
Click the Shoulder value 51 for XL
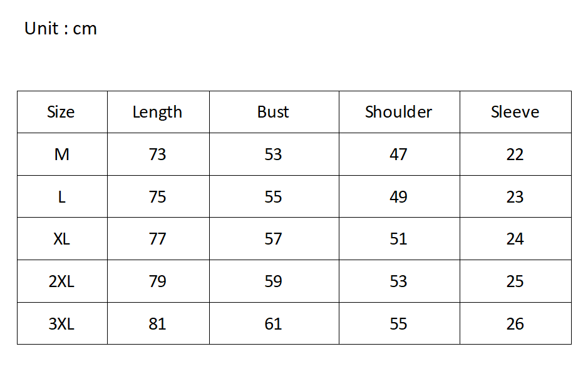(398, 239)
